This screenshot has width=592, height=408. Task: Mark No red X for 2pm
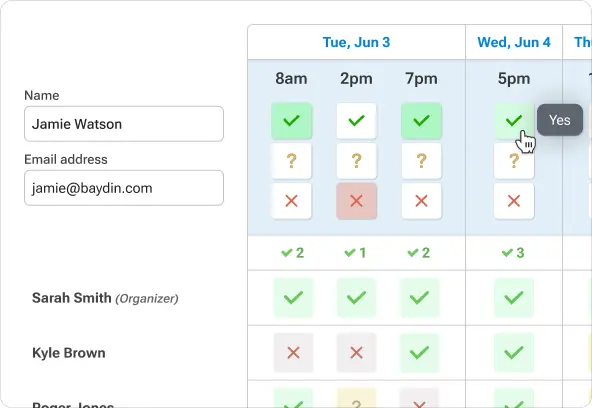click(356, 201)
